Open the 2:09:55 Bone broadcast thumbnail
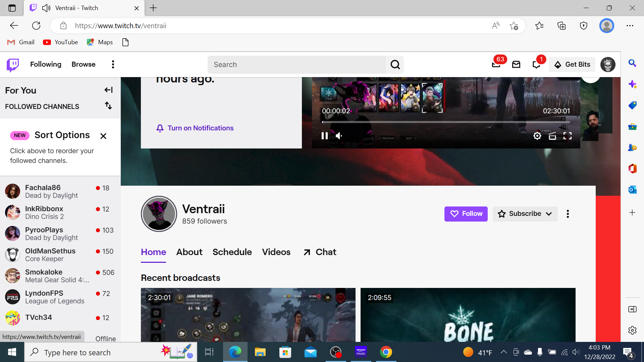644x362 pixels. point(468,315)
